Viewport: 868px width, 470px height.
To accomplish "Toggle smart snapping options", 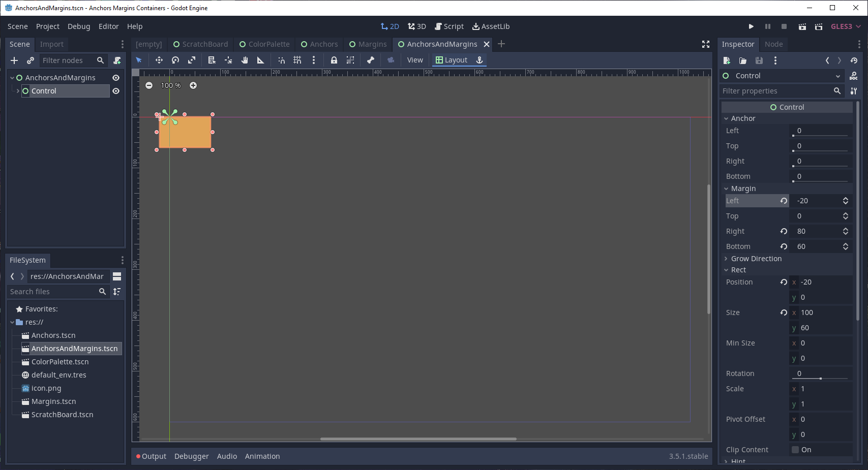I will [281, 60].
